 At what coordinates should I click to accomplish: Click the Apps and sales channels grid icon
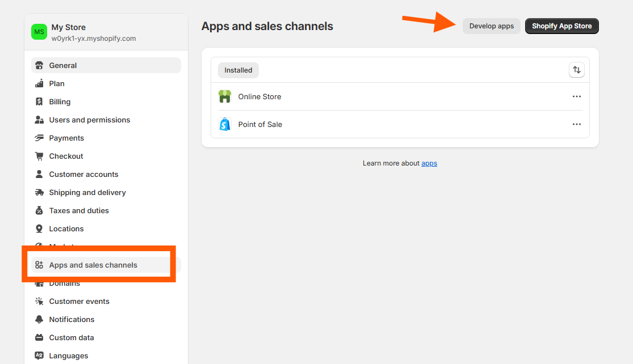tap(39, 265)
